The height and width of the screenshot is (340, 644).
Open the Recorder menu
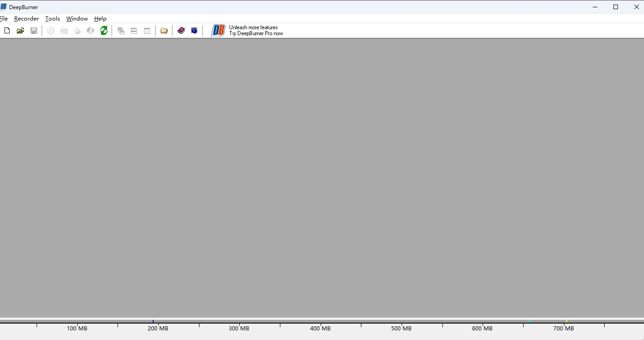[26, 19]
